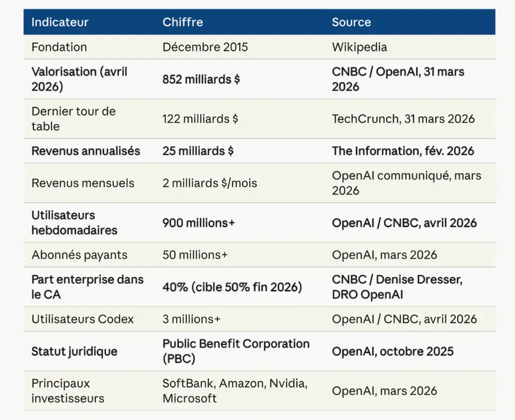Click the "Source" column header
515x420 pixels.
click(351, 22)
